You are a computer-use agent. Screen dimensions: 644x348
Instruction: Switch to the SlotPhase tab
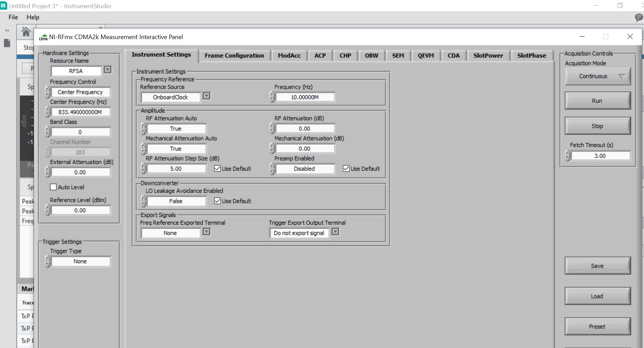531,56
